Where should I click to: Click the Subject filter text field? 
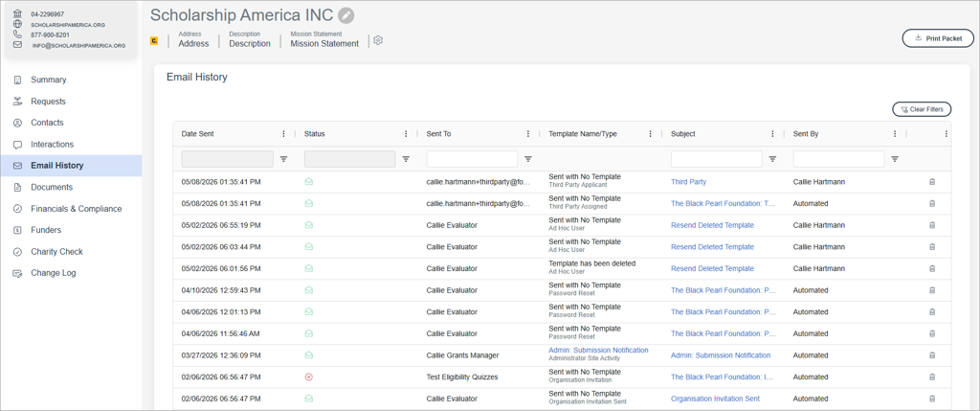pyautogui.click(x=716, y=159)
